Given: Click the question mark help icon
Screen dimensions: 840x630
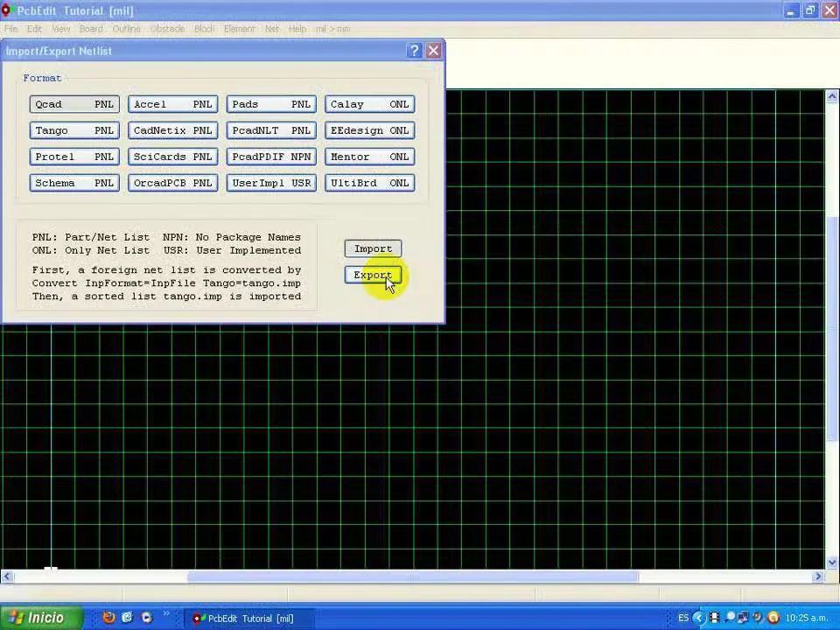Looking at the screenshot, I should (414, 50).
